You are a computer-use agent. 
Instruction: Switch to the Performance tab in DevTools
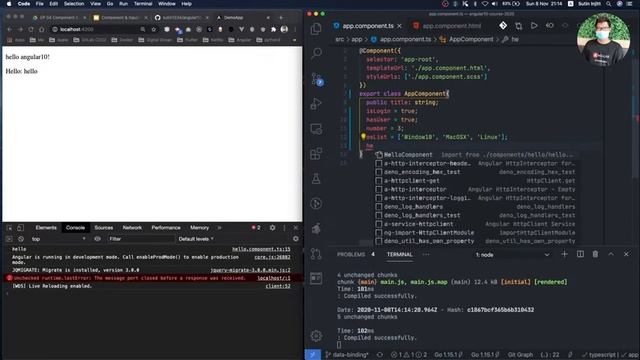click(166, 228)
